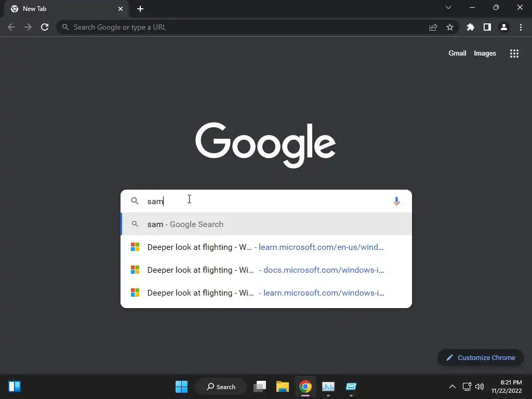This screenshot has width=532, height=399.
Task: Click the Google logo
Action: 265,145
